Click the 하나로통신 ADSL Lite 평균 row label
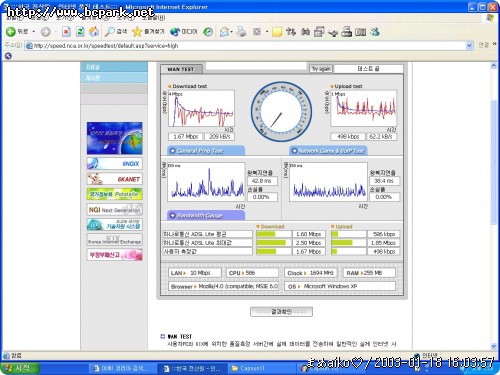This screenshot has width=500, height=375. (x=207, y=234)
